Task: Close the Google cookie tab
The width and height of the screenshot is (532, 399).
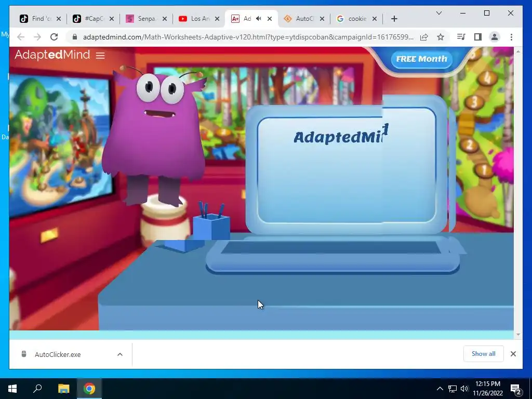Action: point(375,19)
